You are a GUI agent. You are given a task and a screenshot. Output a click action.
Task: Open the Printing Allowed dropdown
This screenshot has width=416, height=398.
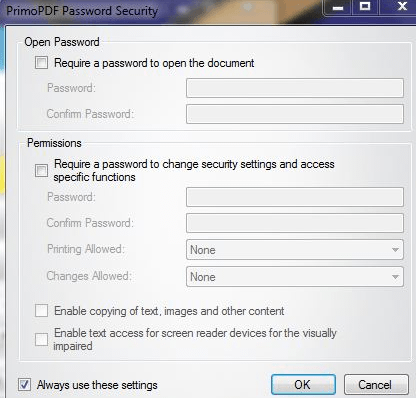pos(295,250)
